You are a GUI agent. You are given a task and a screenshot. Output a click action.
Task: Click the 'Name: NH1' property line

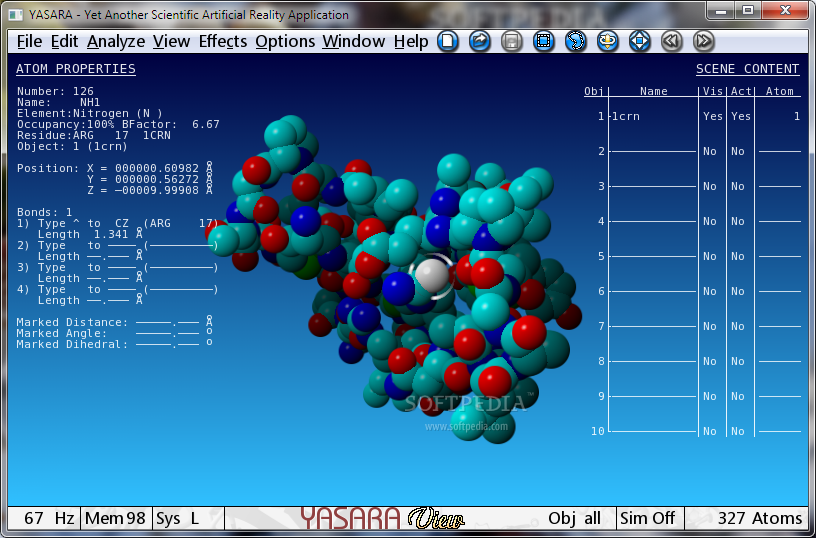pyautogui.click(x=58, y=103)
